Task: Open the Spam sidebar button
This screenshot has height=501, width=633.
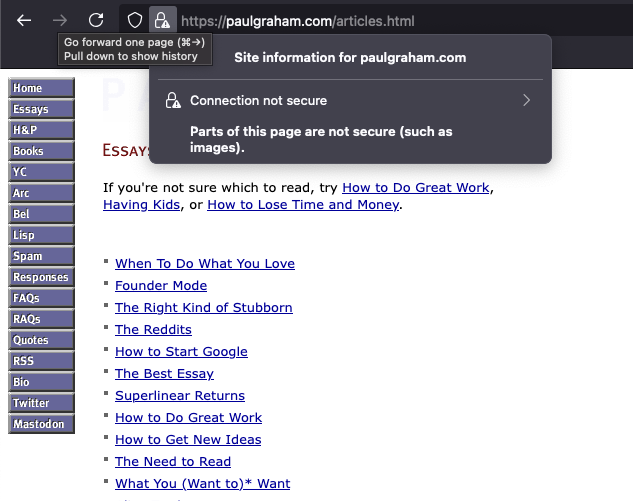Action: (x=41, y=256)
